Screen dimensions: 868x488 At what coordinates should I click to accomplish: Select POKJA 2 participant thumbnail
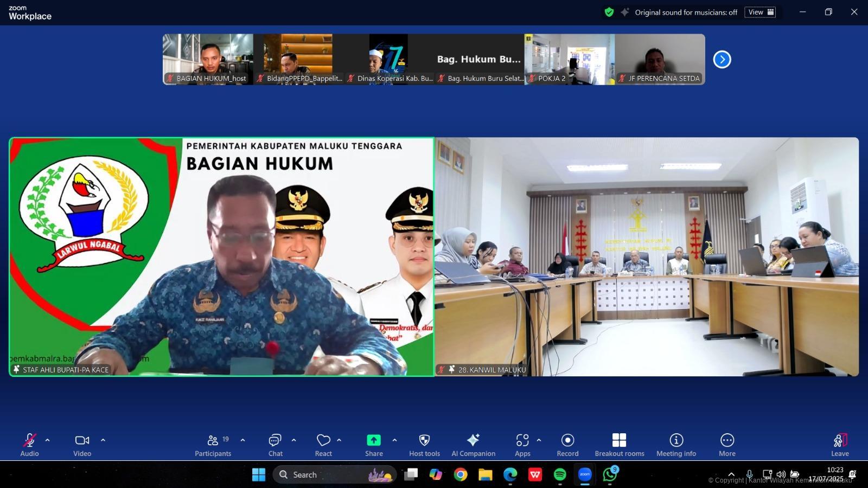tap(570, 59)
